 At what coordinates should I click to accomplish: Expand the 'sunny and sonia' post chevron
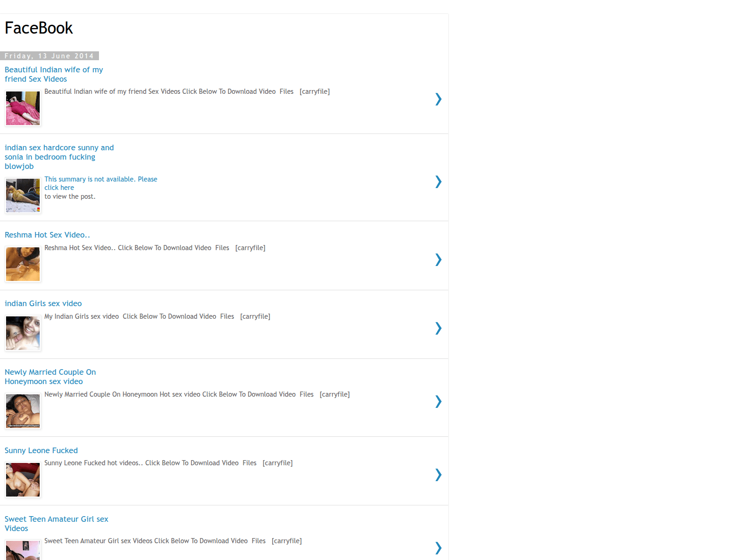438,182
